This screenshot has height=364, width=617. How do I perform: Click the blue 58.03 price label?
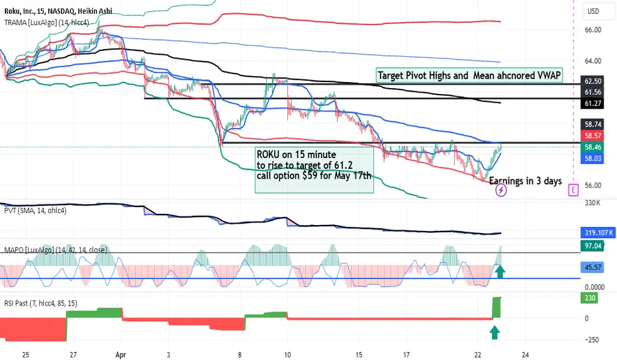[x=593, y=159]
